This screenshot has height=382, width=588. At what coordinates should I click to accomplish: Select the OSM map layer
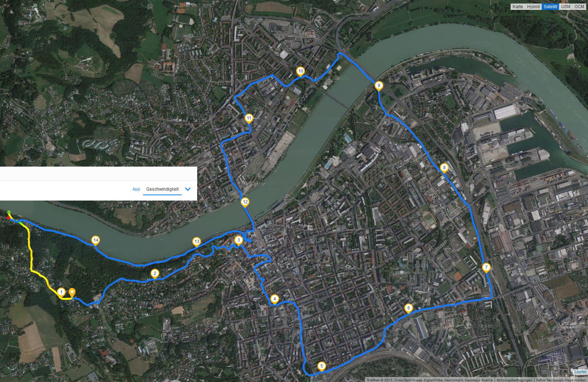point(565,6)
